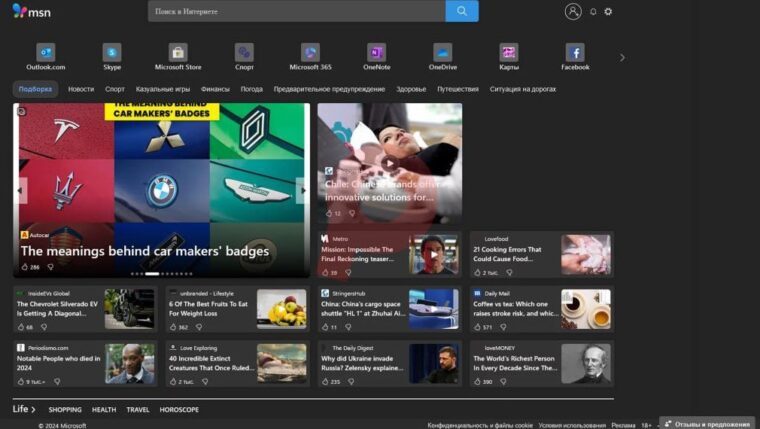The image size is (760, 429).
Task: Show more shortcuts with the right chevron
Action: coord(622,58)
